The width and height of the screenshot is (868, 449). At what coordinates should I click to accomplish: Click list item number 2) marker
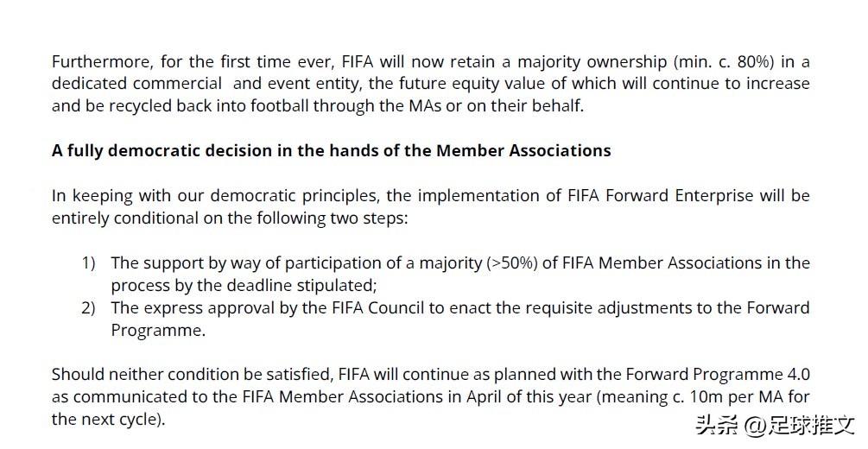coord(89,307)
